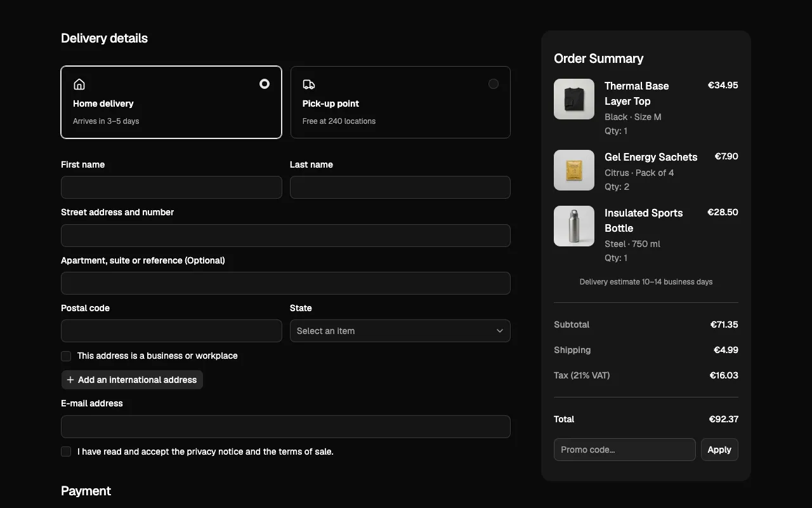The height and width of the screenshot is (508, 812).
Task: Click the €7.90 item price
Action: [x=726, y=156]
